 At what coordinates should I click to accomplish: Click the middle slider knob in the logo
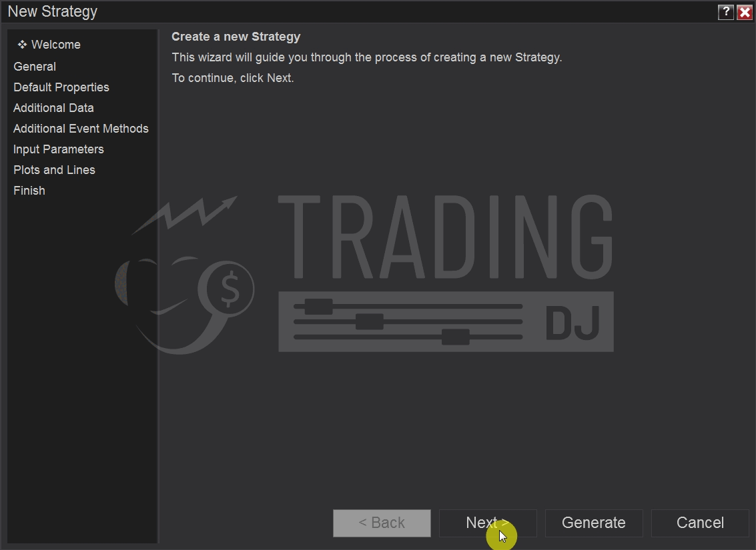(x=369, y=321)
